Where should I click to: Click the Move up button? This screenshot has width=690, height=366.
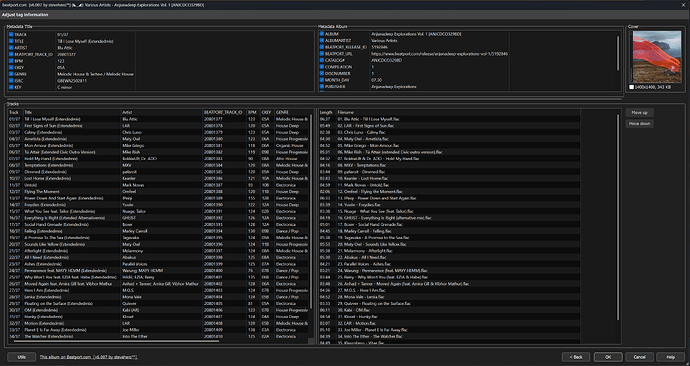coord(639,113)
